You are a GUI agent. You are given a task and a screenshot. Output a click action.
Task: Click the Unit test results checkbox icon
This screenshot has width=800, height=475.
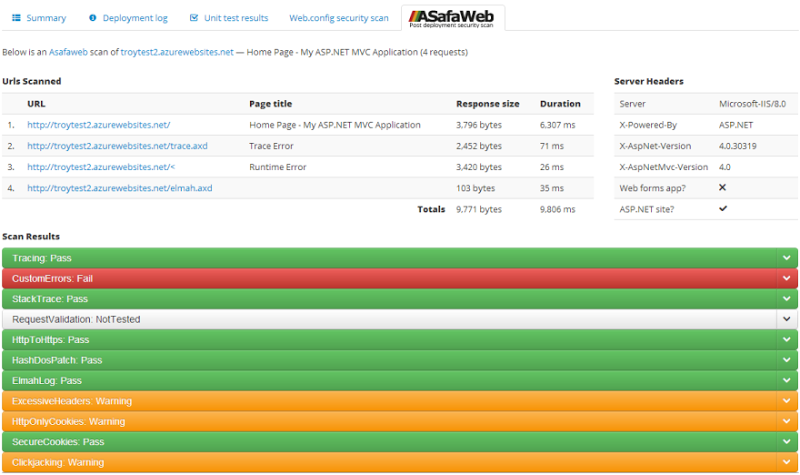point(194,18)
